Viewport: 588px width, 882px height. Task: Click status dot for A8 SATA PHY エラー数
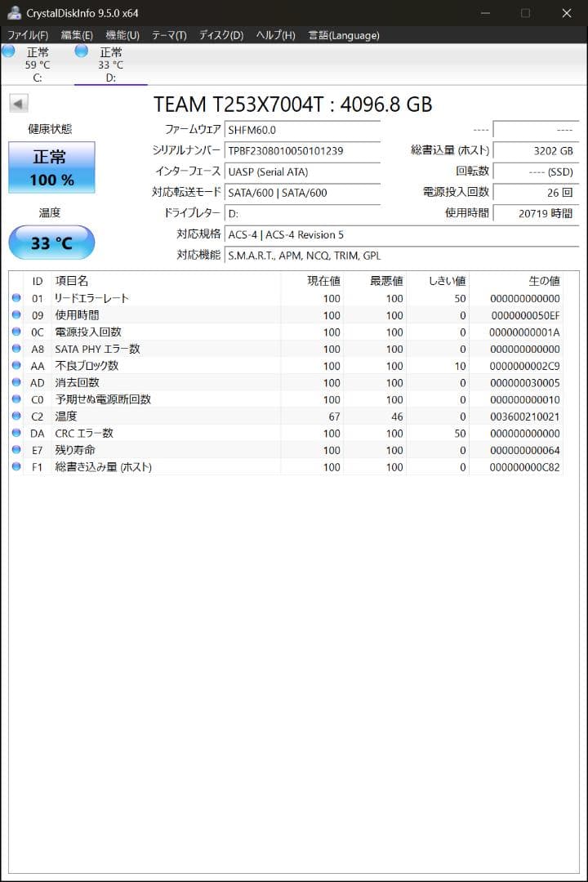(16, 349)
